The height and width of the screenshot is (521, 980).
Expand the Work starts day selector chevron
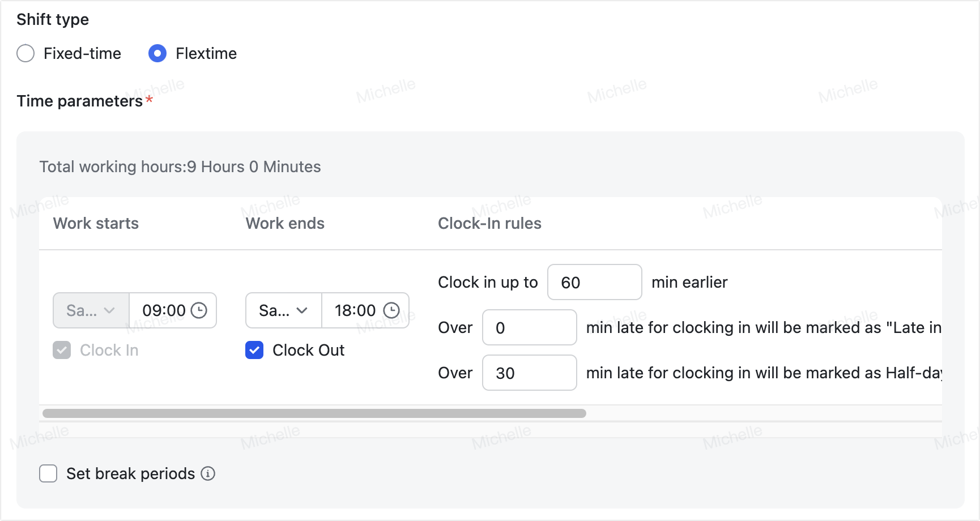pos(109,310)
